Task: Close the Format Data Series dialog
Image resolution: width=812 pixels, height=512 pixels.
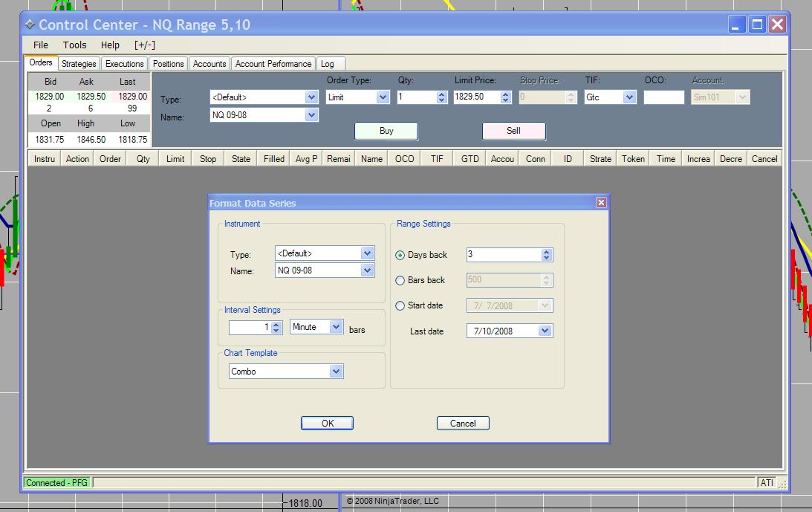Action: click(601, 203)
